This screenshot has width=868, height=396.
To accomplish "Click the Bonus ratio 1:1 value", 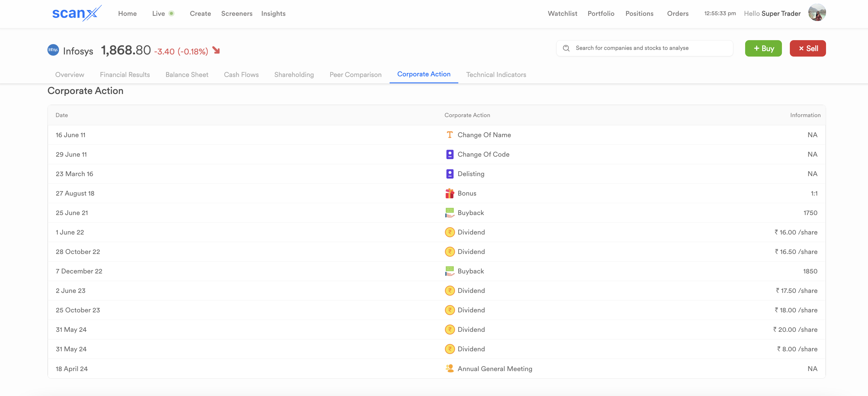I will 814,193.
